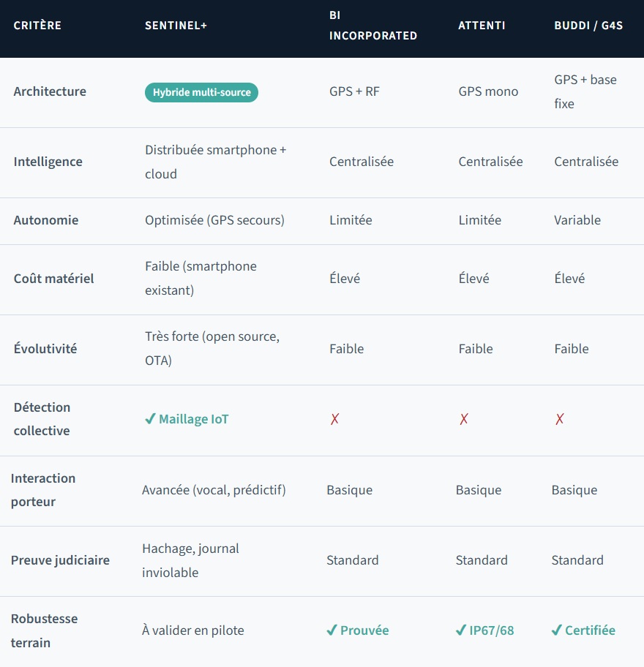Click the Détection collective row label
This screenshot has height=667, width=644.
pos(42,419)
